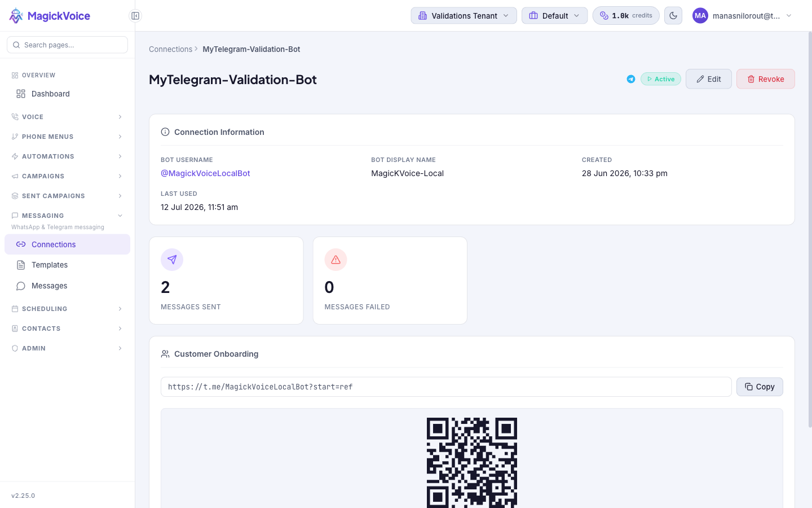Click the Sent Campaigns layers icon
The width and height of the screenshot is (812, 508).
coord(15,196)
